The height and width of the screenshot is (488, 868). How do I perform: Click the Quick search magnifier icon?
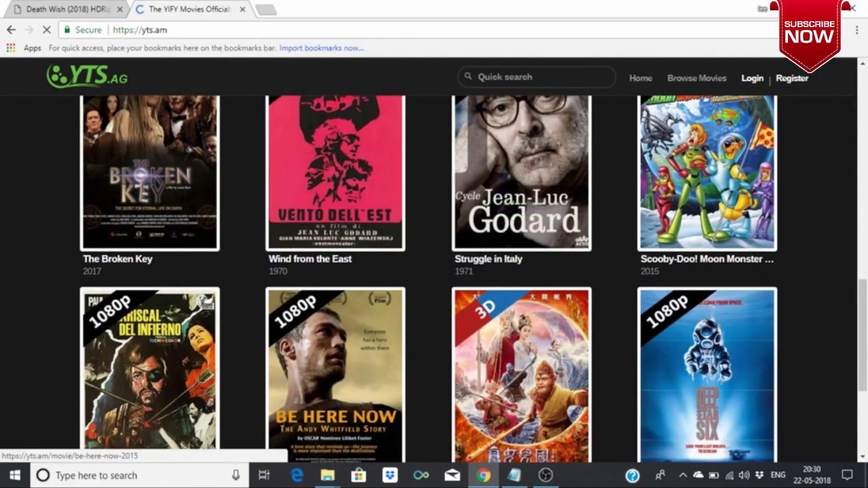(x=468, y=77)
